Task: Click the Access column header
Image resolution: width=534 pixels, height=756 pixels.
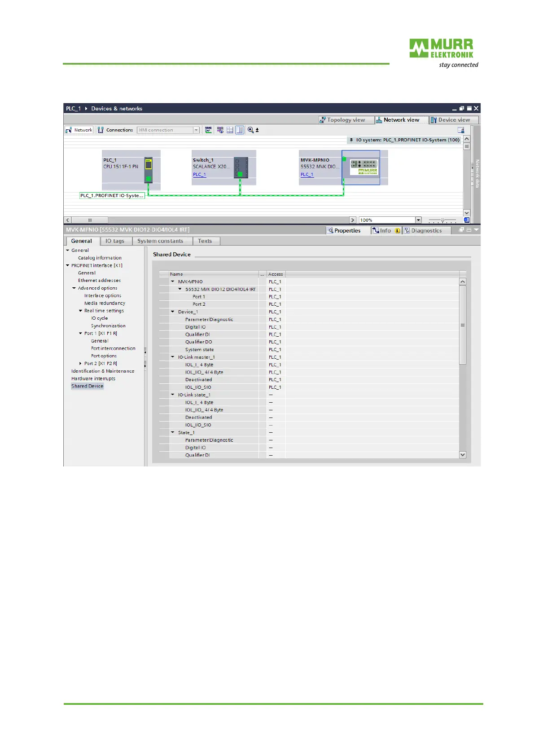Action: [276, 274]
